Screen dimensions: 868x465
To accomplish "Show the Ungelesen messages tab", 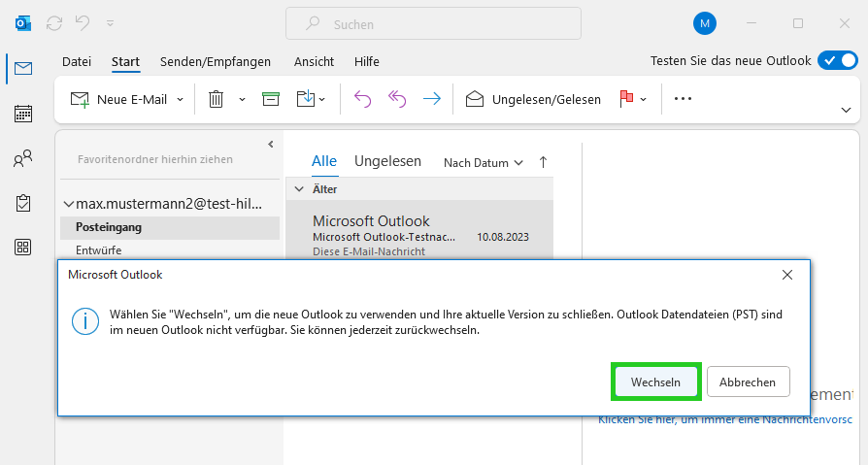I will click(387, 161).
